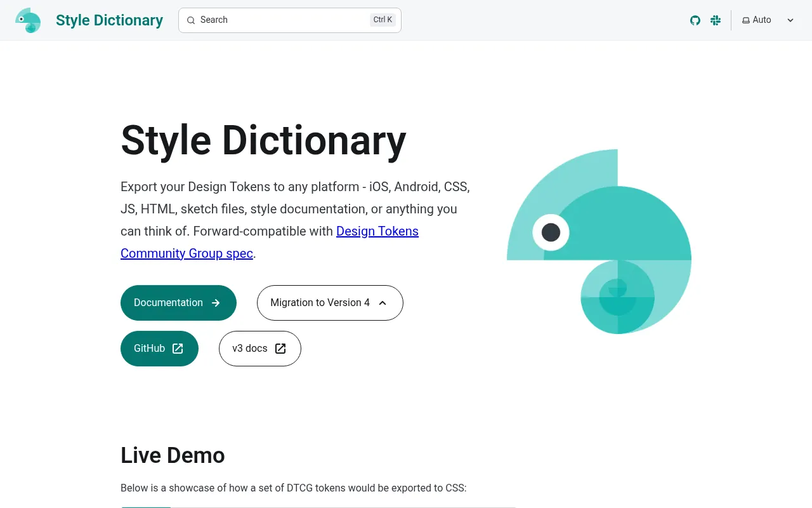Image resolution: width=812 pixels, height=508 pixels.
Task: Open the Slack icon link in the header
Action: point(716,20)
